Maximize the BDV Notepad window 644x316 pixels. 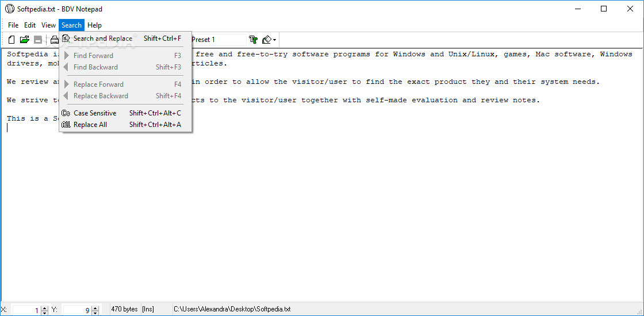[603, 9]
